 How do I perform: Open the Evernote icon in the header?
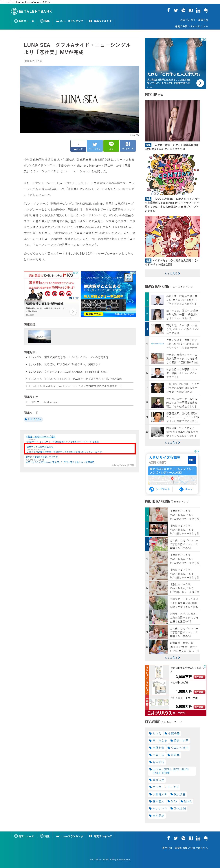[206, 10]
